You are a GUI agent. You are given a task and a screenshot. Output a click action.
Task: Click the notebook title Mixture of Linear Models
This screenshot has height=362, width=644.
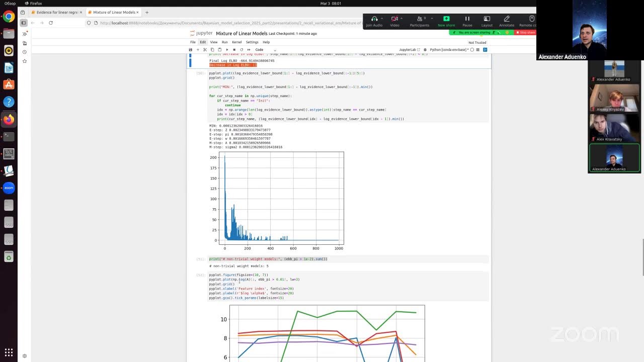point(242,33)
